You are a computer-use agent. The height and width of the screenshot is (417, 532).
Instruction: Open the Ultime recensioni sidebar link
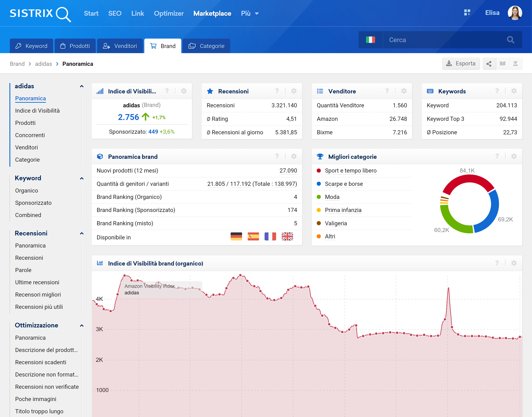coord(37,282)
